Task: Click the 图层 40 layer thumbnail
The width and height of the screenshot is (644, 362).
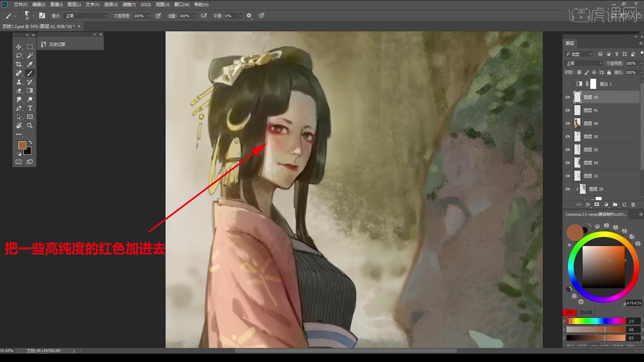Action: point(577,123)
